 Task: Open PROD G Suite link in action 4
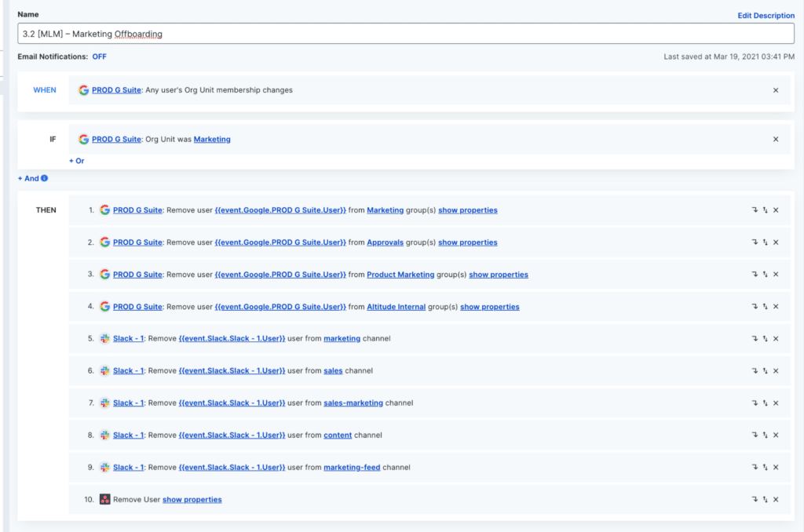(x=137, y=307)
